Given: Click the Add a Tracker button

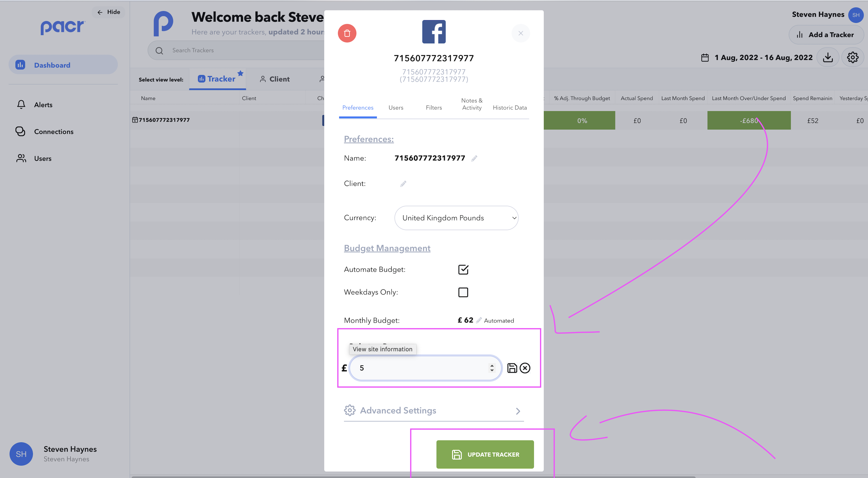Looking at the screenshot, I should pos(825,35).
